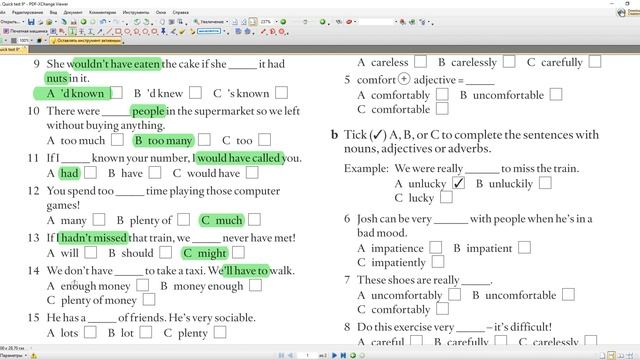Go to the next page arrow
640x360 pixels.
click(334, 356)
